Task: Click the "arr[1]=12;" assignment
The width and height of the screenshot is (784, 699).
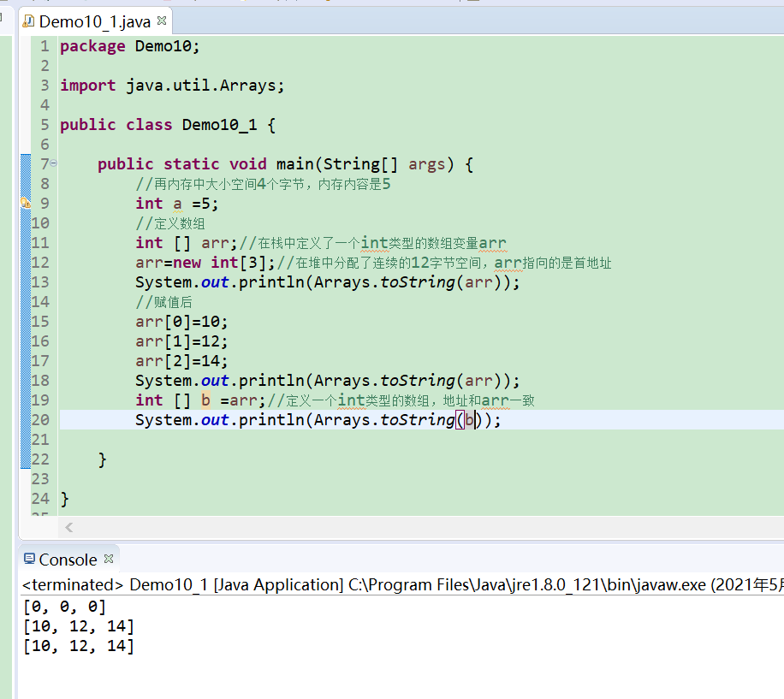Action: click(x=181, y=341)
